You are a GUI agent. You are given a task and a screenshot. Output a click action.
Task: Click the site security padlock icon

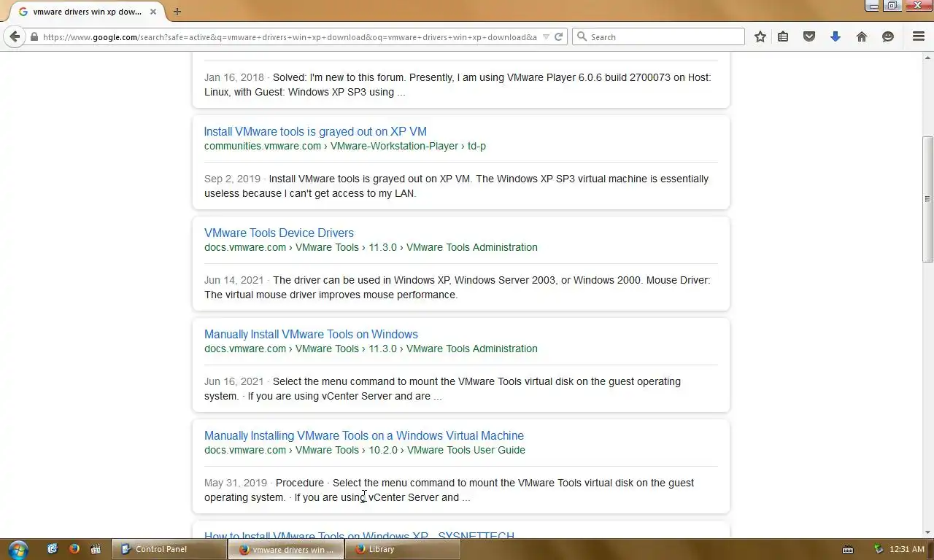tap(34, 36)
